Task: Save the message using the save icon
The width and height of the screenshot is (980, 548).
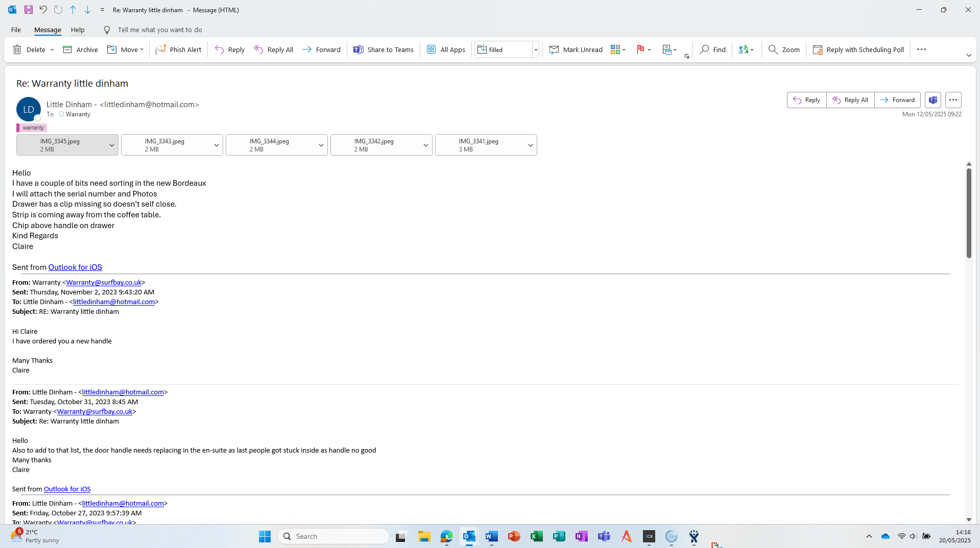Action: point(29,10)
